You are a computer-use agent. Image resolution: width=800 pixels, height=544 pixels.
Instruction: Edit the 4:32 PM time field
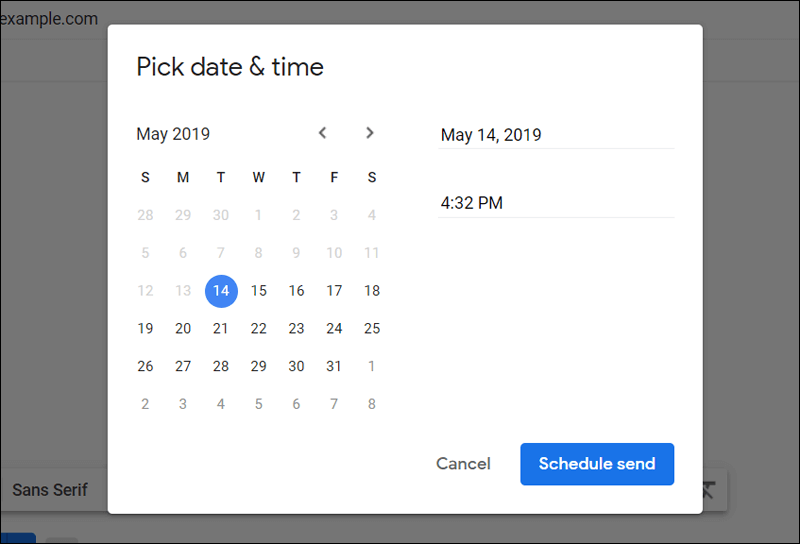pyautogui.click(x=555, y=203)
